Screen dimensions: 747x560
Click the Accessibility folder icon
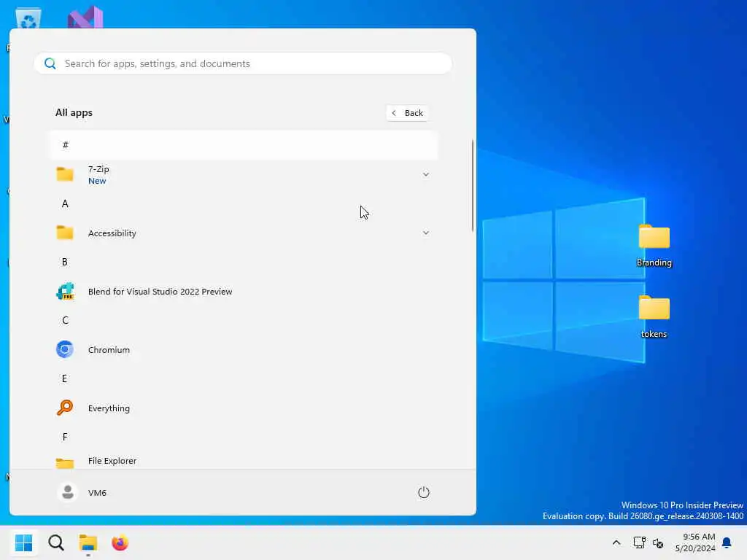[65, 233]
